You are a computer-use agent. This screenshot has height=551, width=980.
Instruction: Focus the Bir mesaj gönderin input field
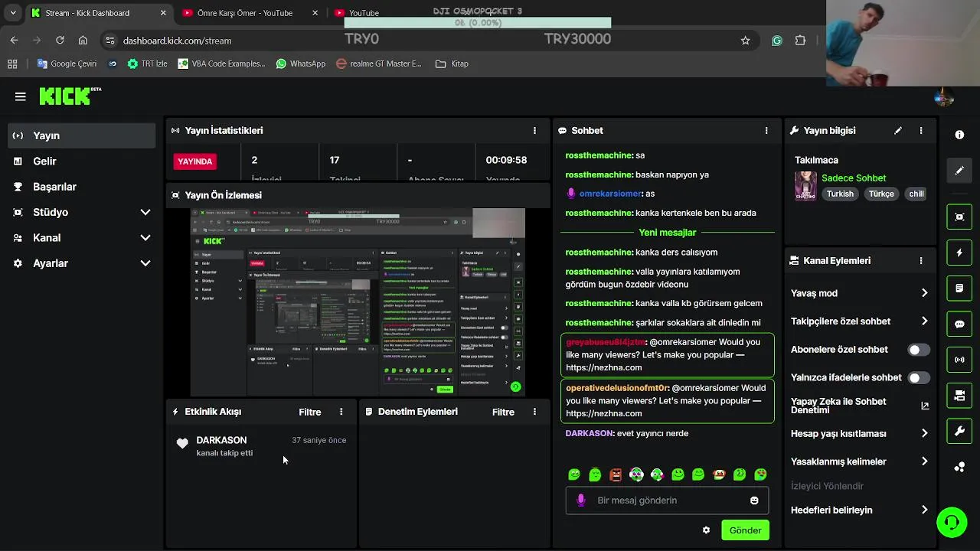pyautogui.click(x=667, y=500)
